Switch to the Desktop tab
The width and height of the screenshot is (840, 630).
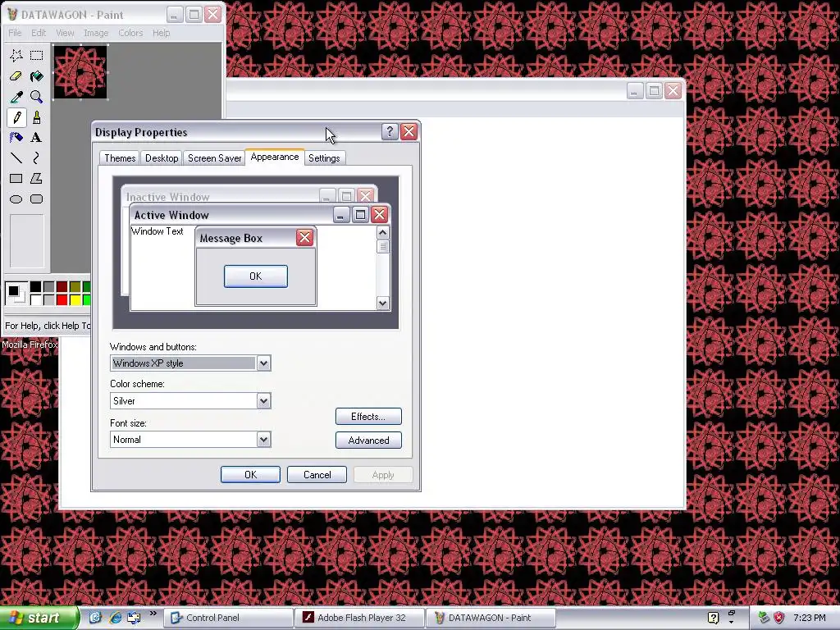coord(162,158)
